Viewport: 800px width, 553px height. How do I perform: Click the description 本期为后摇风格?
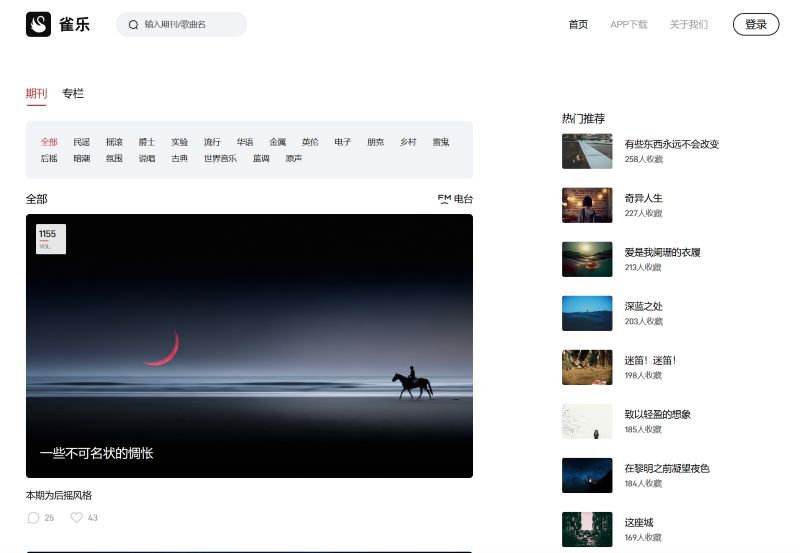59,495
